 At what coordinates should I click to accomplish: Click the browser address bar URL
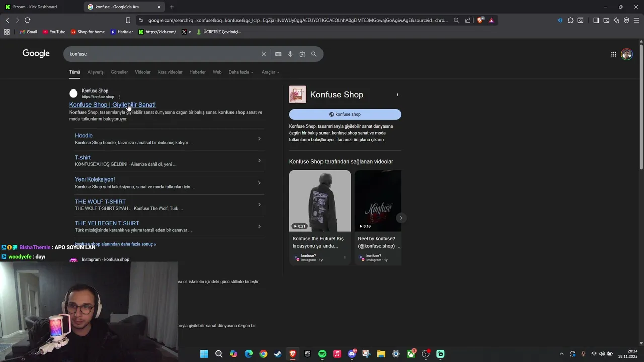[298, 20]
